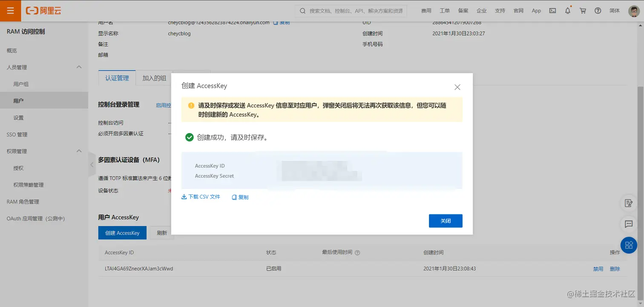Click the Alibaba Cloud logo

43,11
